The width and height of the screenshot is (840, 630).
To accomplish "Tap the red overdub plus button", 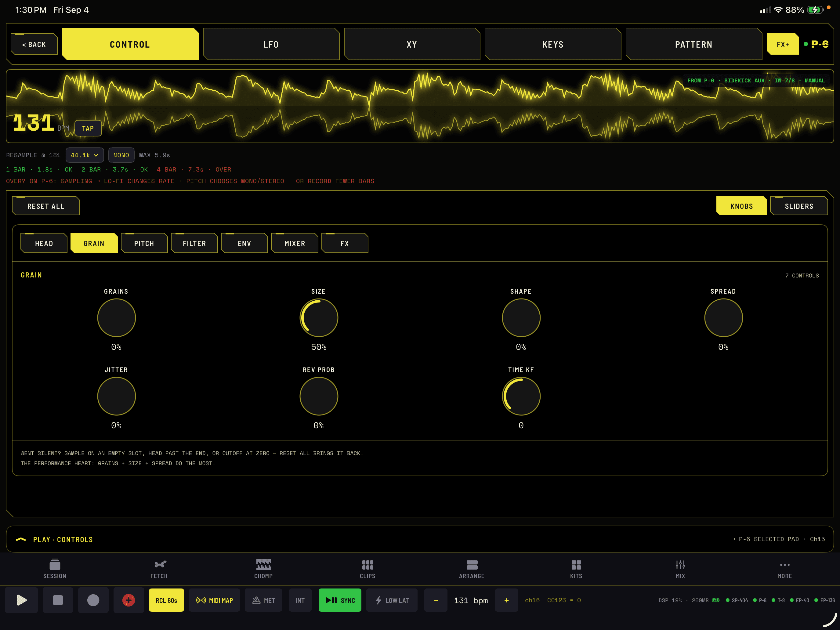I will click(129, 600).
